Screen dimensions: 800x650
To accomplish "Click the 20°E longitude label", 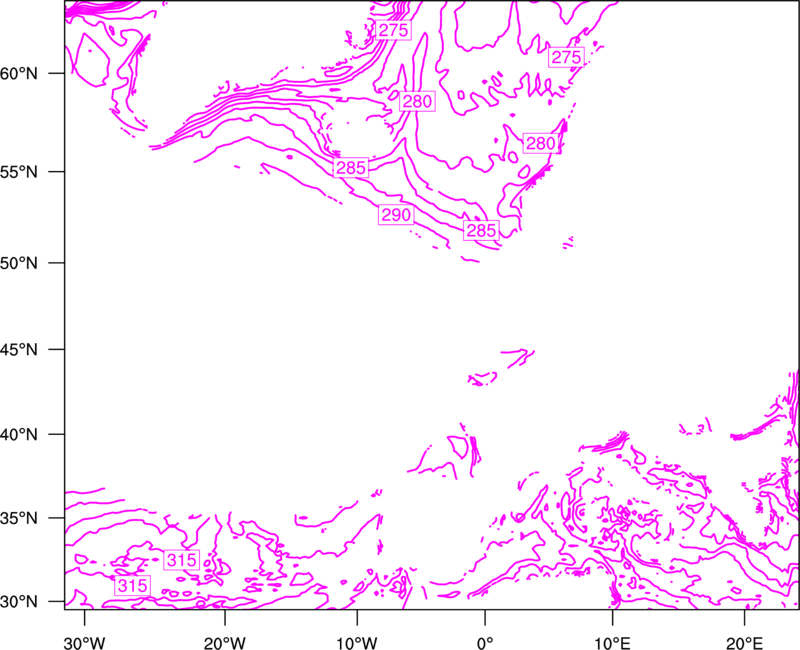I will click(744, 643).
